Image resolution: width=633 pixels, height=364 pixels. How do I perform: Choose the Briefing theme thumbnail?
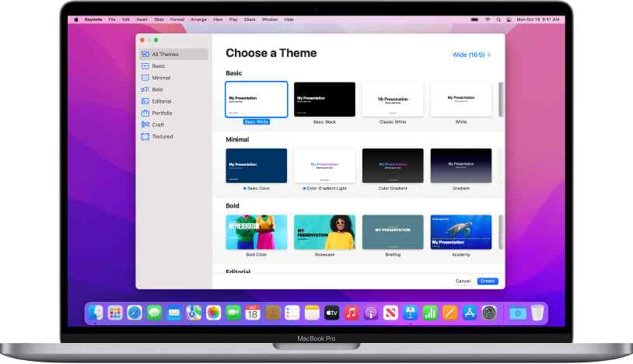pyautogui.click(x=393, y=232)
